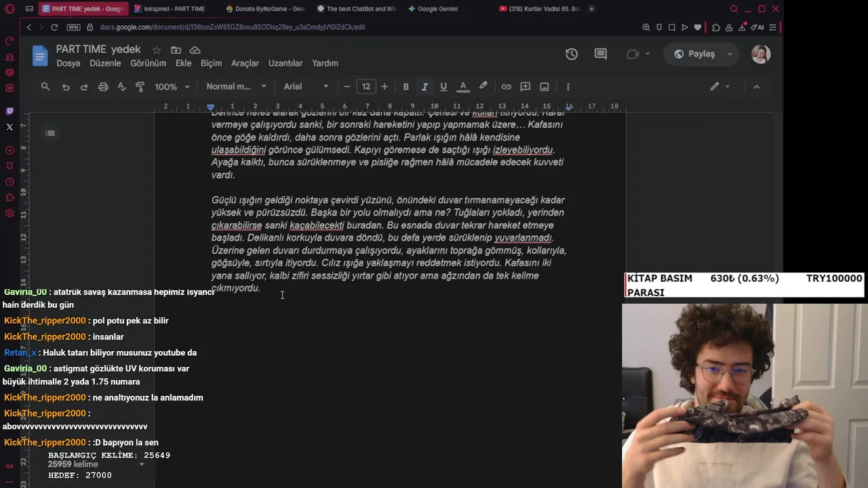Open sidebar settings gear icon
The width and height of the screenshot is (868, 488).
(9, 213)
